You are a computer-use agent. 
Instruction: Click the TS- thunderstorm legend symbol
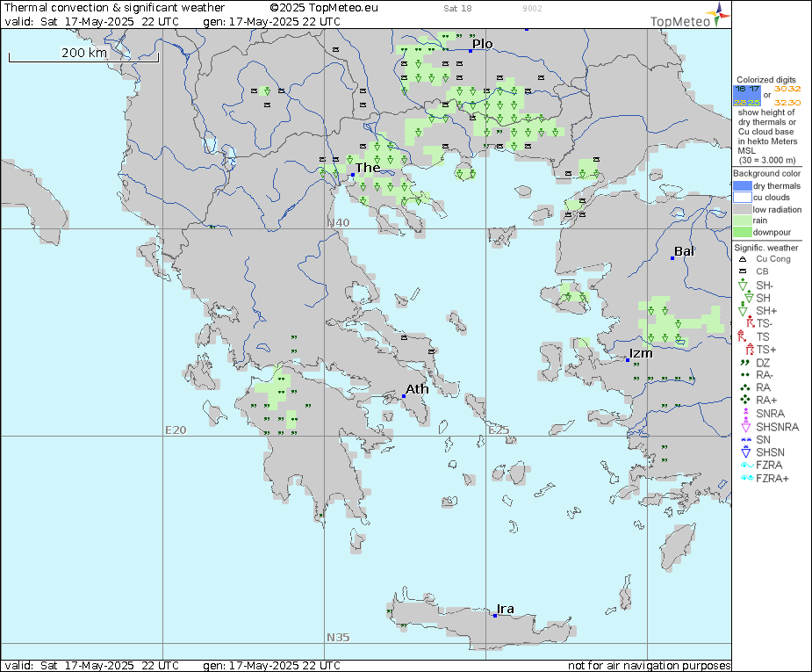click(750, 322)
